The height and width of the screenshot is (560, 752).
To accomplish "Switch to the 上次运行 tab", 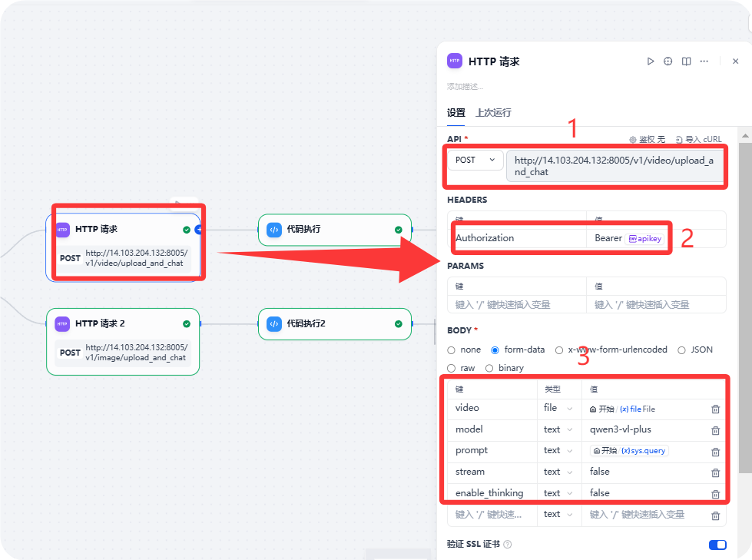I will point(493,113).
